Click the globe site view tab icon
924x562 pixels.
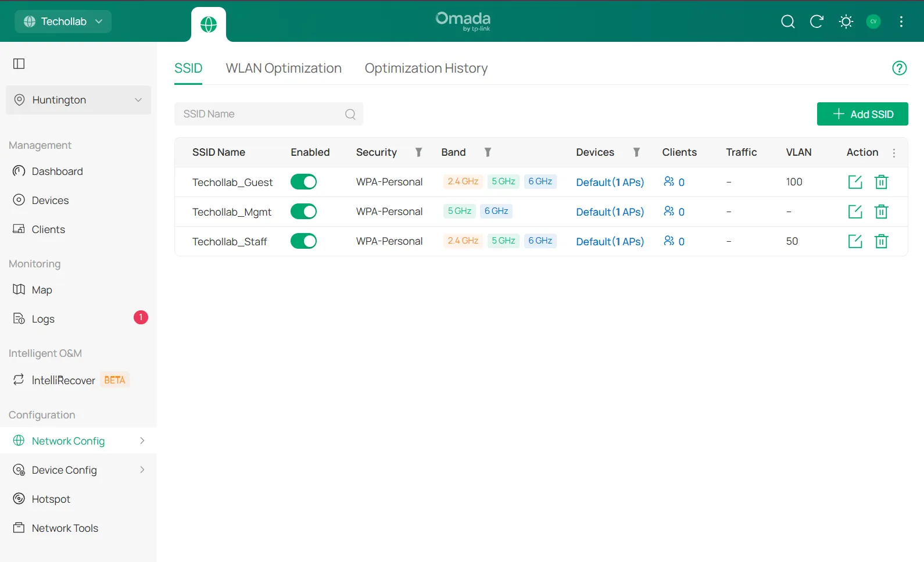click(209, 24)
